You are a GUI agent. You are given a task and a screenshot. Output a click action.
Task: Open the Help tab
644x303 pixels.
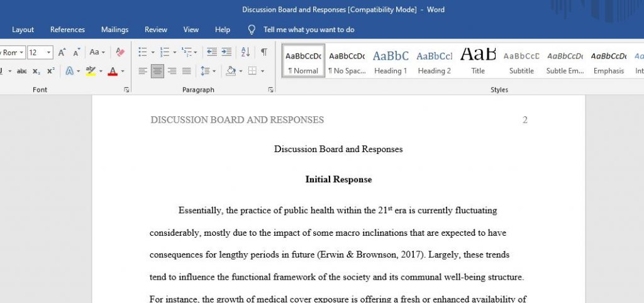[223, 30]
